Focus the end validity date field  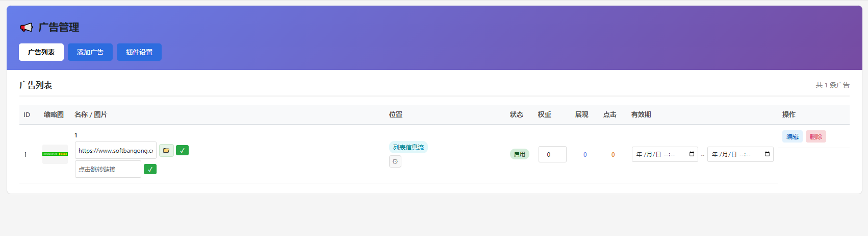point(741,154)
